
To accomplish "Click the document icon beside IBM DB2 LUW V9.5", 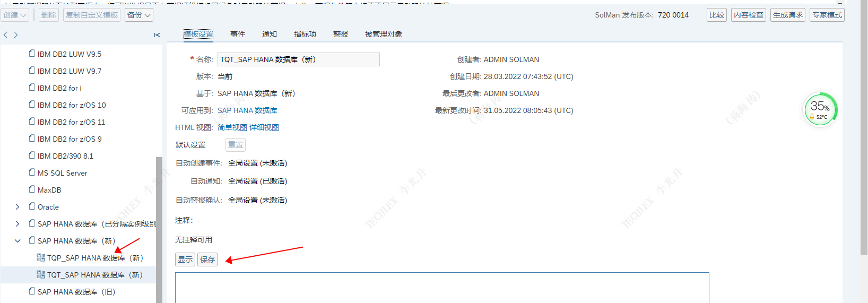I will (x=32, y=54).
